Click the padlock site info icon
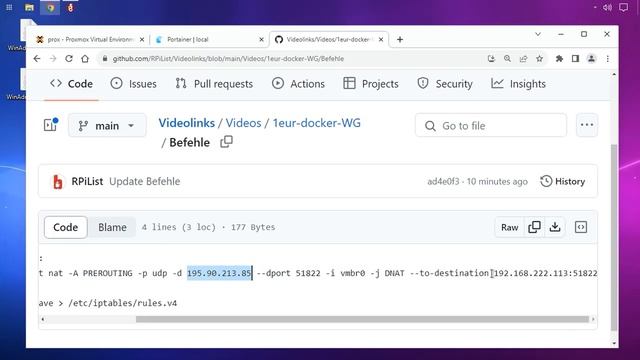 (105, 59)
